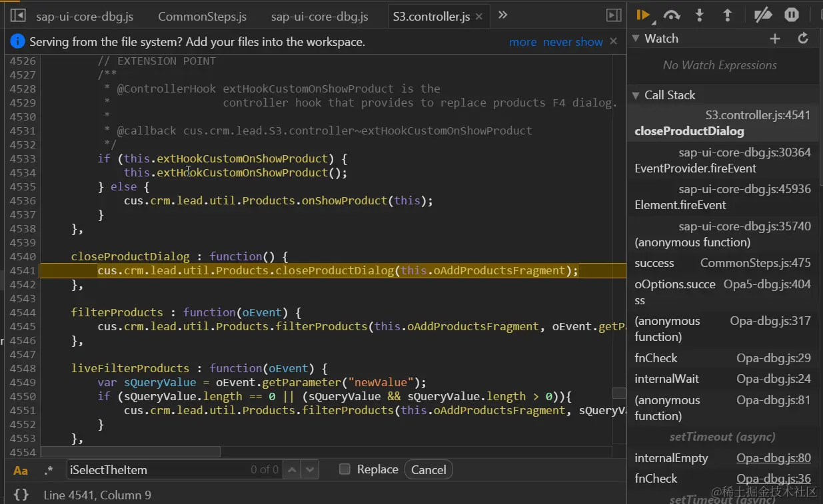The height and width of the screenshot is (504, 823).
Task: Close the S3.controller.js tab
Action: click(x=478, y=17)
